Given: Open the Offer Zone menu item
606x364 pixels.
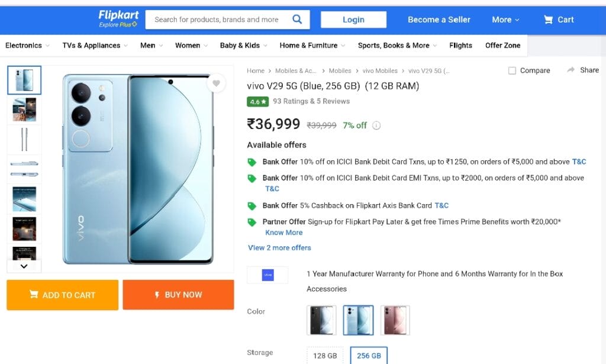Looking at the screenshot, I should (x=502, y=45).
